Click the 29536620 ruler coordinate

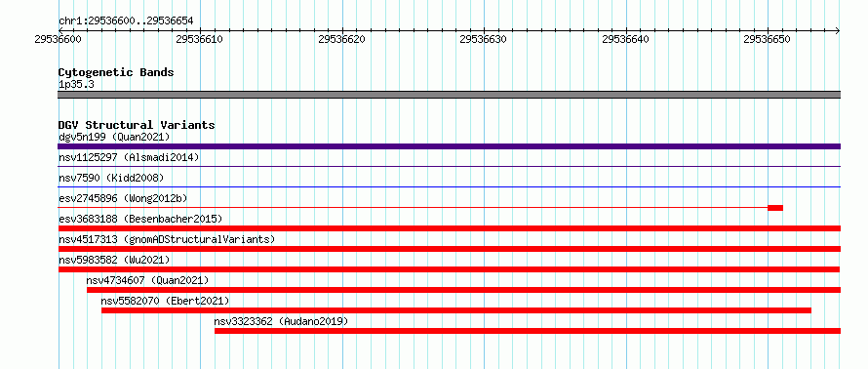coord(341,39)
